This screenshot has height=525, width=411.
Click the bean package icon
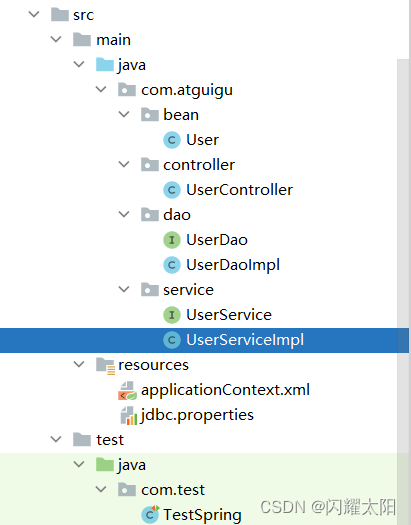point(150,115)
